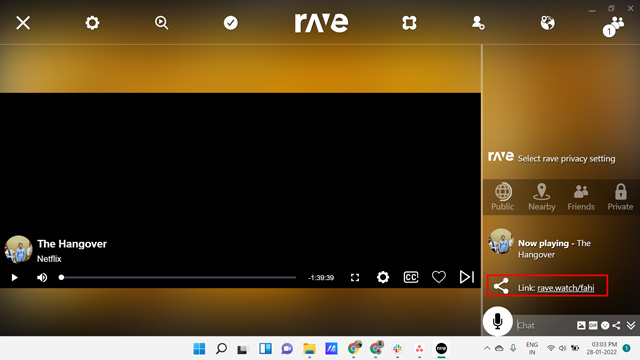Collapse chat with double-chevron icon

pyautogui.click(x=631, y=325)
